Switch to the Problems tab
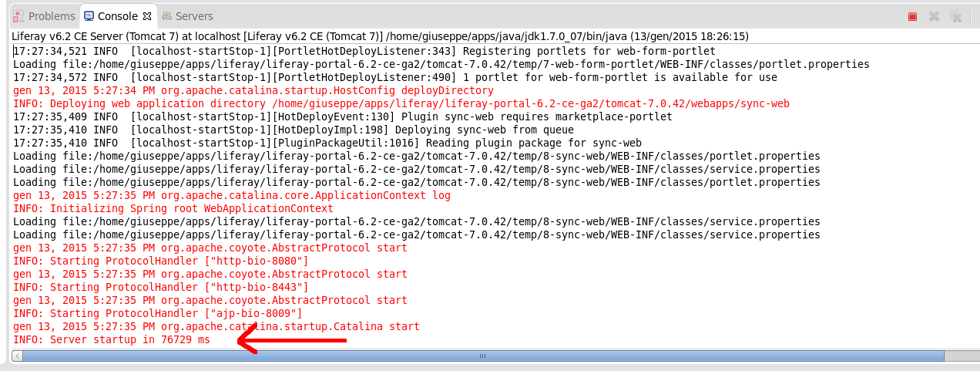This screenshot has height=371, width=980. click(45, 16)
